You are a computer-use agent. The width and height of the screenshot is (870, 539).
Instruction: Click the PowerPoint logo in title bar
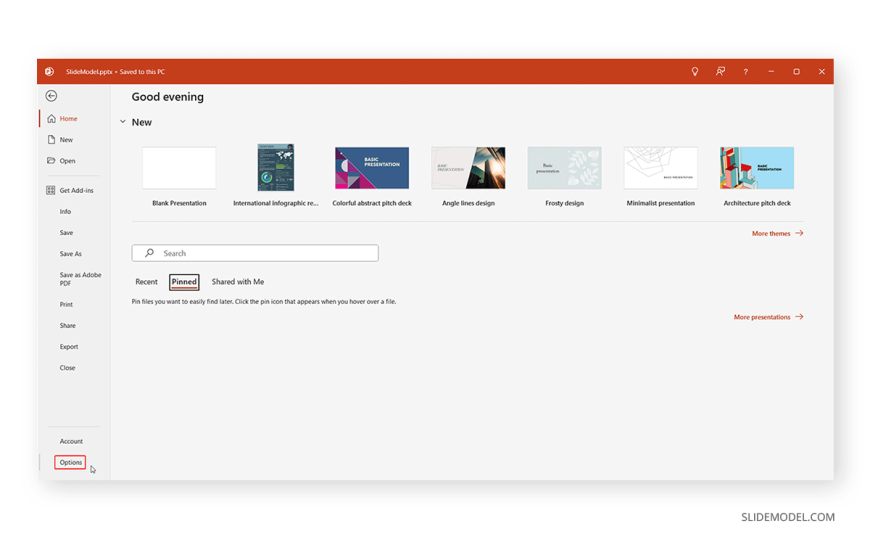point(49,72)
